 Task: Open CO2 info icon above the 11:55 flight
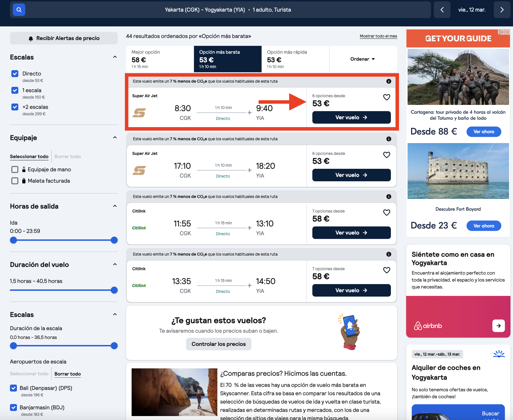(389, 196)
